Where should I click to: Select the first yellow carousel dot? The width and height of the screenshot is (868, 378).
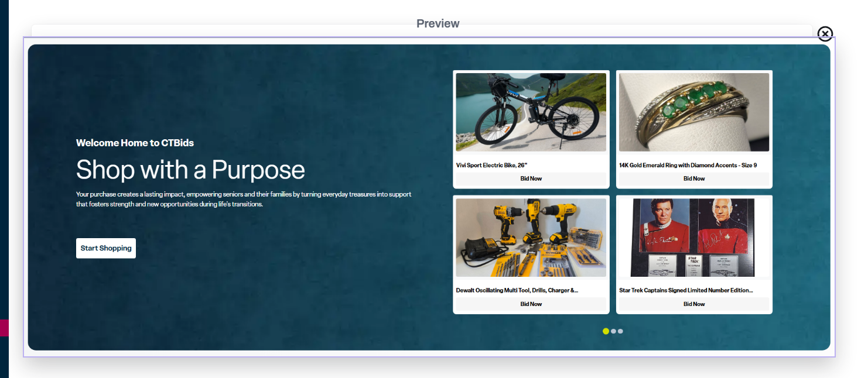(606, 331)
